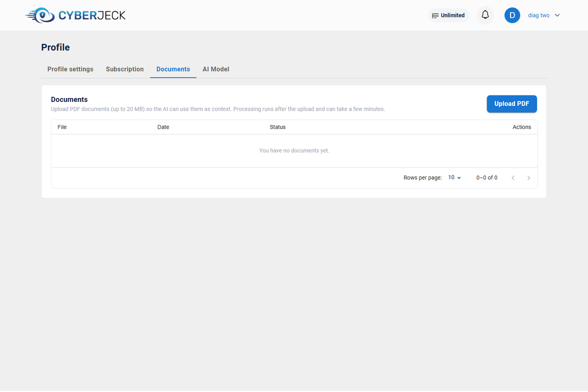The height and width of the screenshot is (392, 588).
Task: Click the 'Rows per page:' label
Action: click(x=422, y=178)
